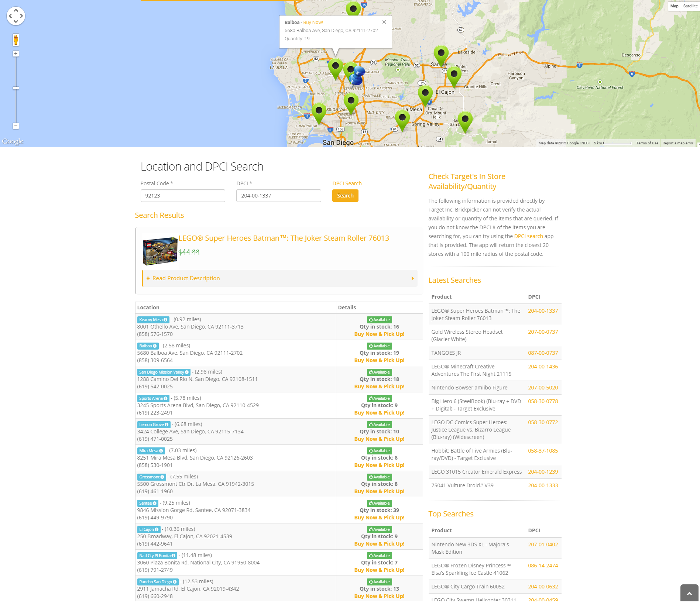
Task: Click Buy Now & Pick Up for Santee
Action: click(x=379, y=518)
